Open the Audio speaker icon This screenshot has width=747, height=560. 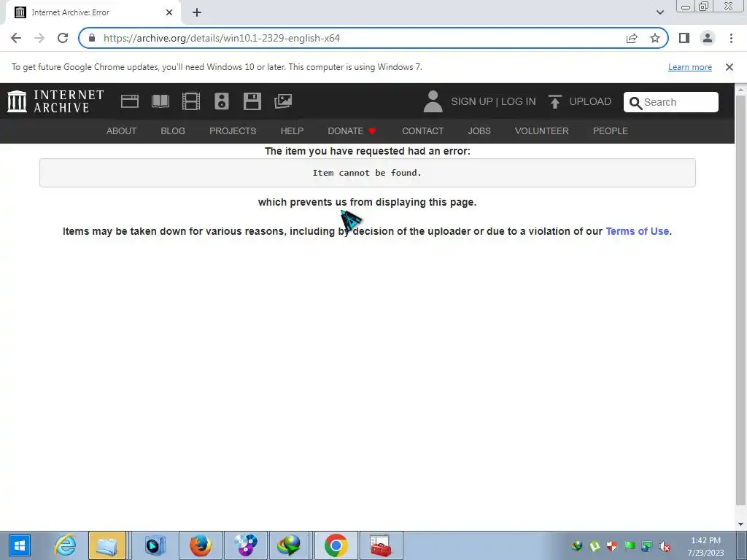coord(222,101)
